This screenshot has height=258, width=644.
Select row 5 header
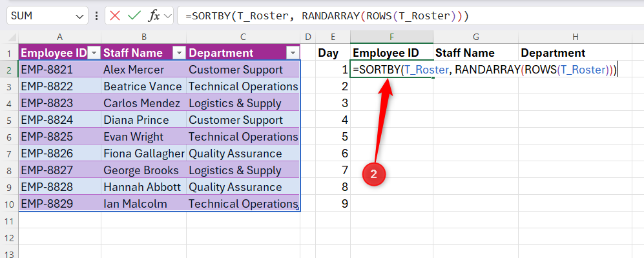pyautogui.click(x=9, y=120)
